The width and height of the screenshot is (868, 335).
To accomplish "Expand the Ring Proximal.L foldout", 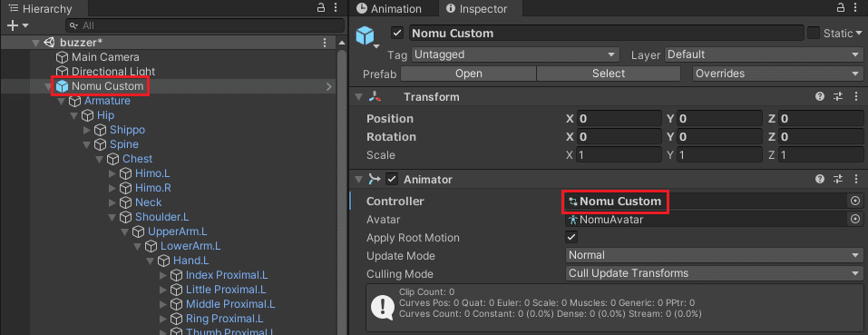I will (162, 319).
